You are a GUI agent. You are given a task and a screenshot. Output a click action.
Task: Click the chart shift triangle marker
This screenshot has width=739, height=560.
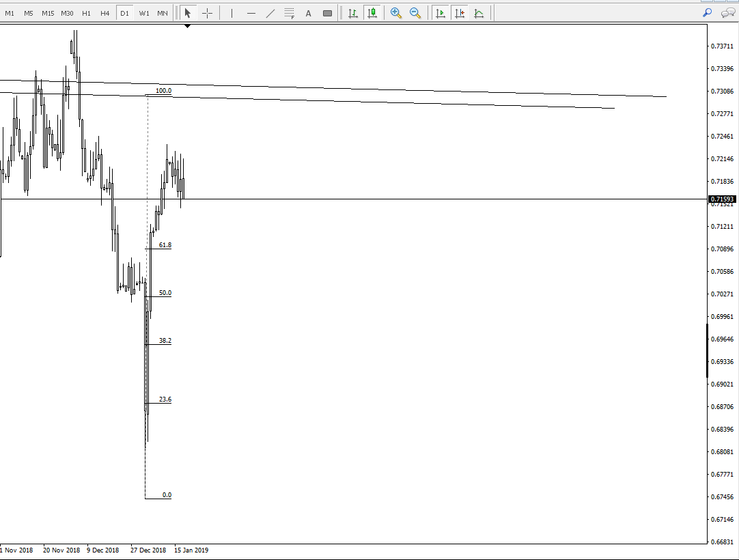[x=188, y=27]
